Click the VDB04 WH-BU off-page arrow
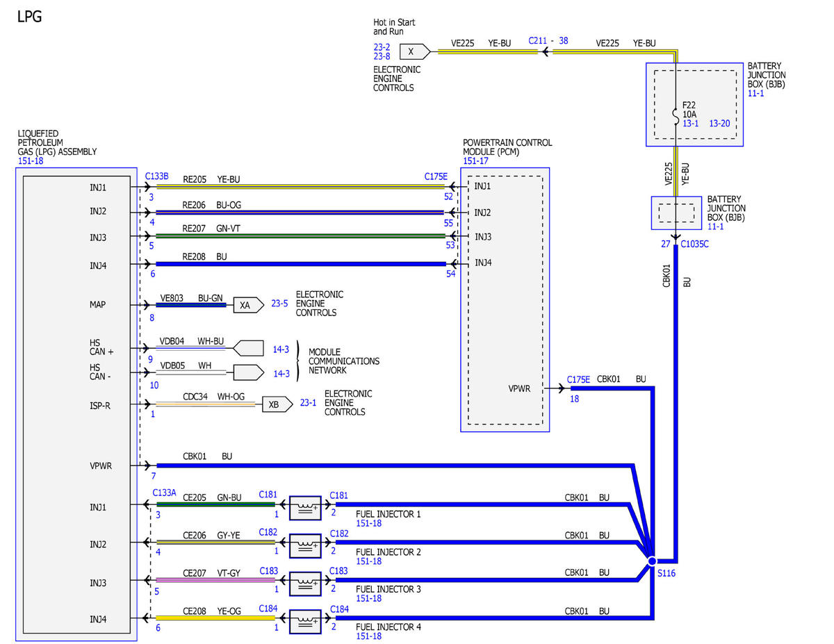 coord(249,348)
